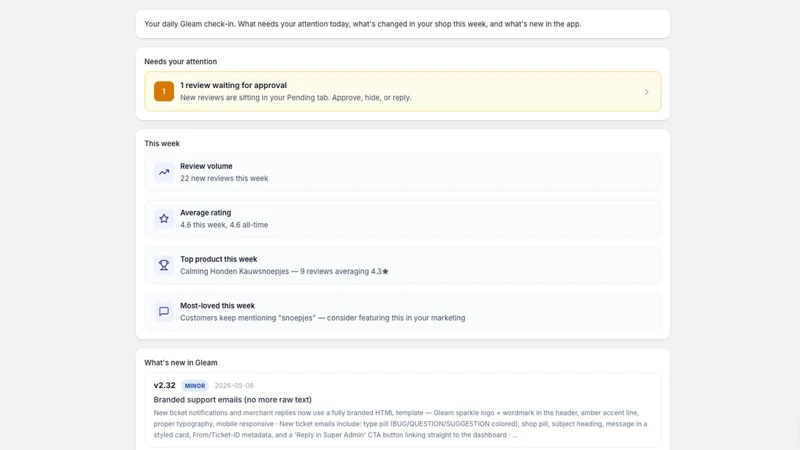Click the 2026-05-06 release date

coord(234,386)
